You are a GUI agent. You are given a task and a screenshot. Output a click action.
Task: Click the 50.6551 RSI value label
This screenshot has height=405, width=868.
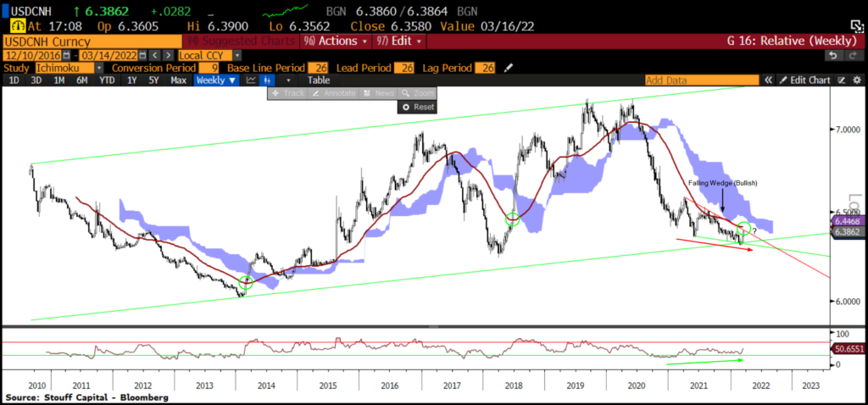(x=848, y=348)
